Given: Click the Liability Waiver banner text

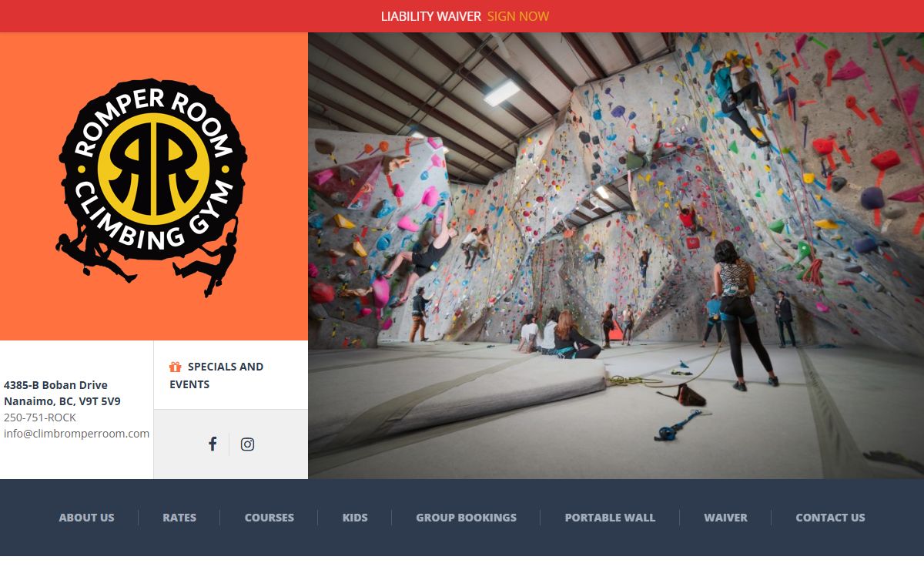Looking at the screenshot, I should coord(431,16).
